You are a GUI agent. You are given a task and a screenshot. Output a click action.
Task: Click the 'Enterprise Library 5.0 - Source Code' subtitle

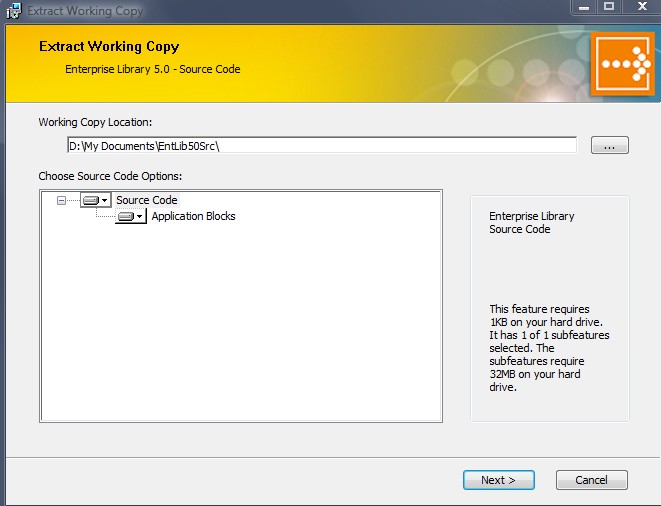pyautogui.click(x=153, y=69)
